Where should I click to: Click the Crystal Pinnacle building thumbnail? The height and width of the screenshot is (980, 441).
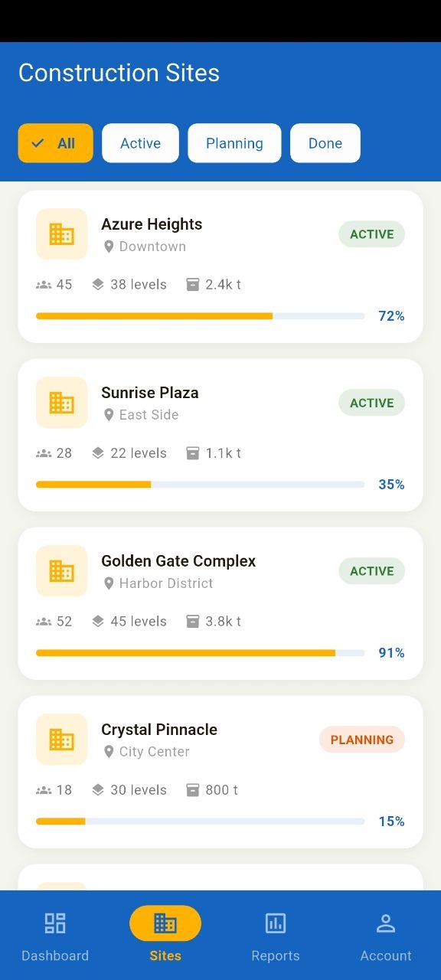pyautogui.click(x=61, y=740)
